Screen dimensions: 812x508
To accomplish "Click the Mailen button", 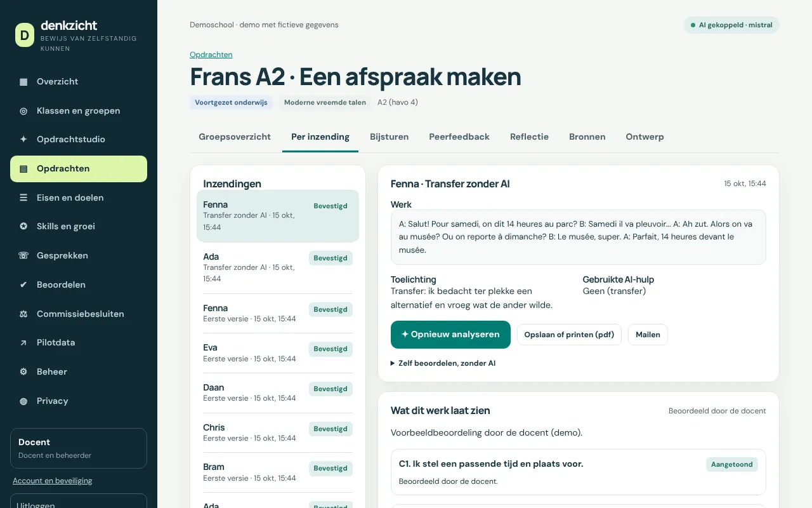I will [x=648, y=335].
